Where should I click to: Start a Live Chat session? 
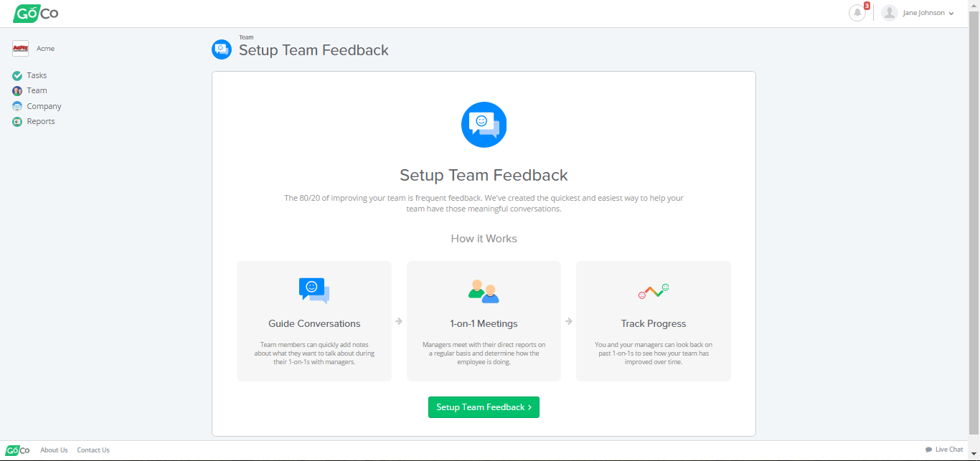click(944, 450)
